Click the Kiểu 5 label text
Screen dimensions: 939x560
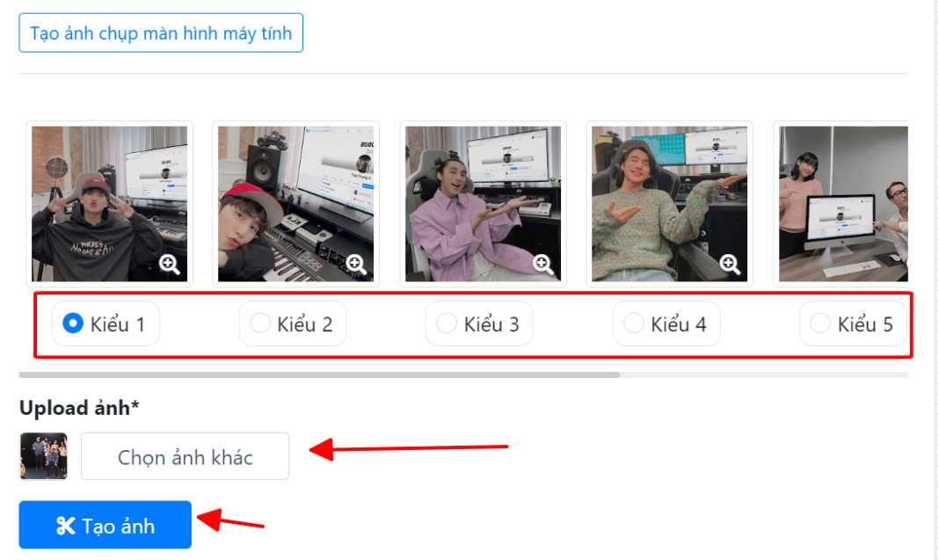coord(865,324)
